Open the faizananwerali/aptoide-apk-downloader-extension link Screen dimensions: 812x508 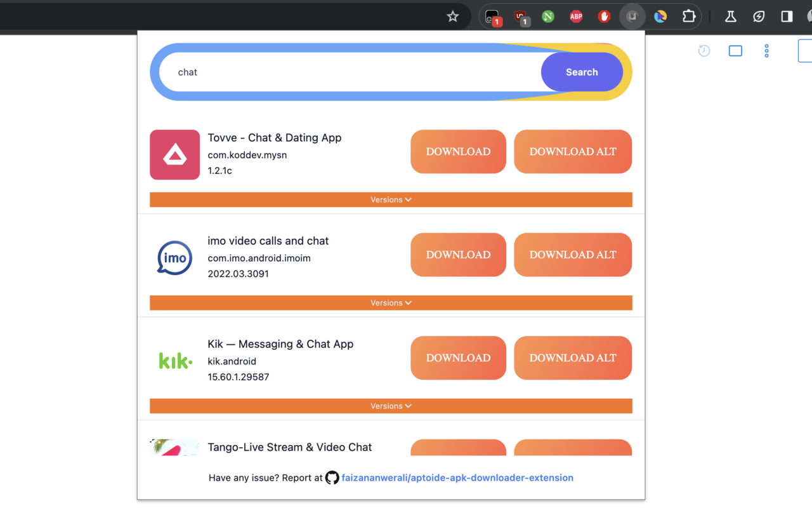tap(457, 478)
